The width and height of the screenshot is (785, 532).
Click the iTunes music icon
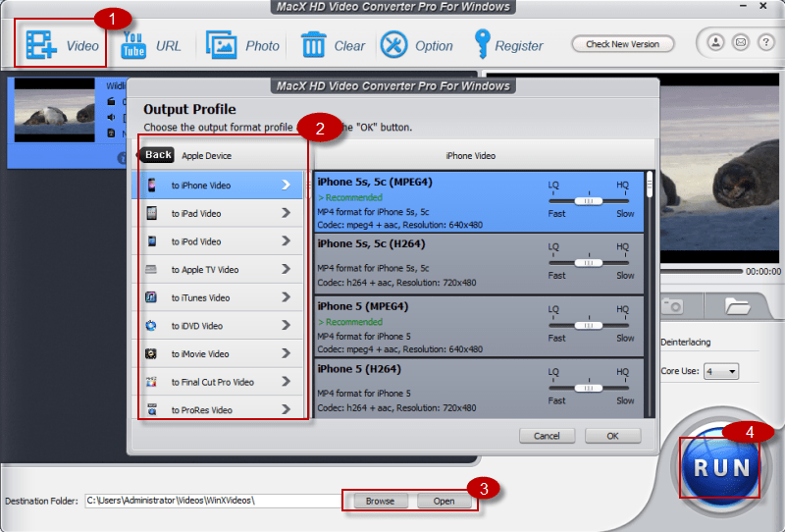click(151, 297)
